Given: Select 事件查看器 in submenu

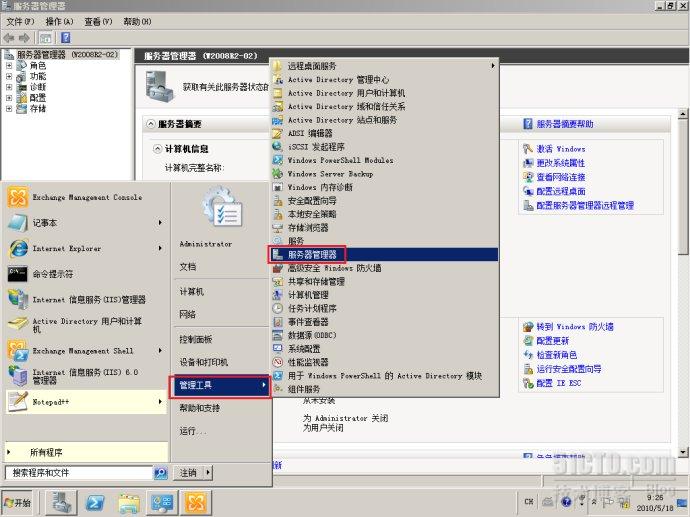Looking at the screenshot, I should click(384, 322).
